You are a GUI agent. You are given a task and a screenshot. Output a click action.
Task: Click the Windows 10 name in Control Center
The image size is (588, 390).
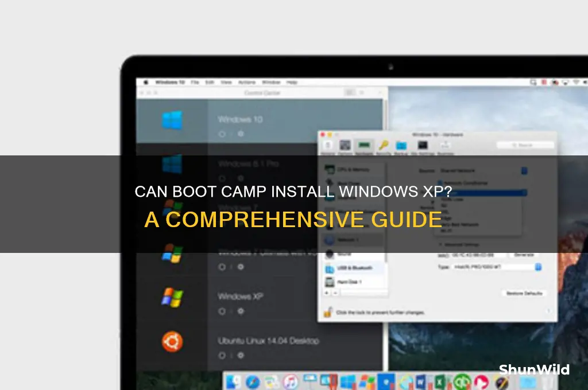pyautogui.click(x=240, y=119)
